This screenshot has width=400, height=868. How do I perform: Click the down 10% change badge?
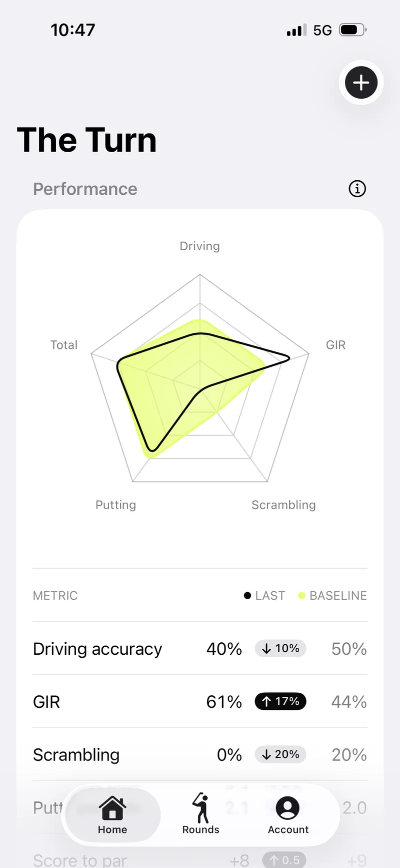coord(280,648)
